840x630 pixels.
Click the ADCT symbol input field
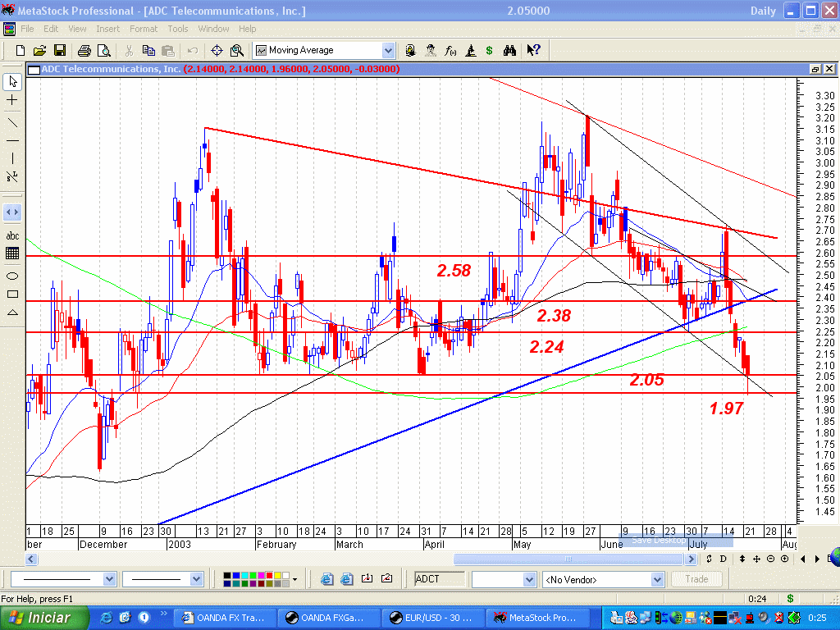click(440, 579)
